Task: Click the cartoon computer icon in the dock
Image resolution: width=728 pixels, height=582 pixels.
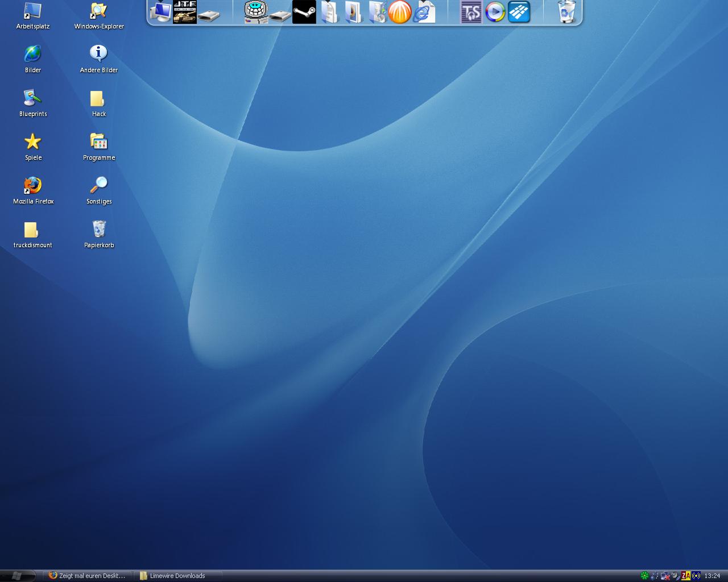Action: pyautogui.click(x=256, y=12)
